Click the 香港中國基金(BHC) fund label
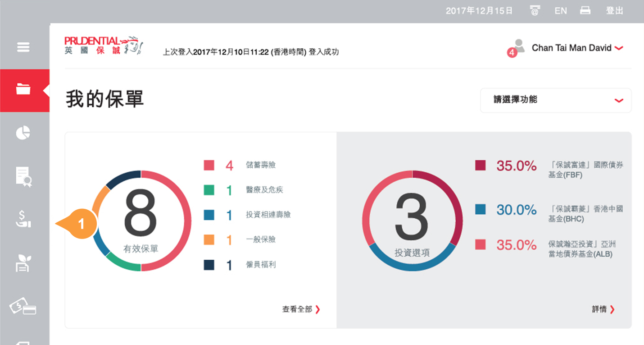644x345 pixels. click(585, 214)
